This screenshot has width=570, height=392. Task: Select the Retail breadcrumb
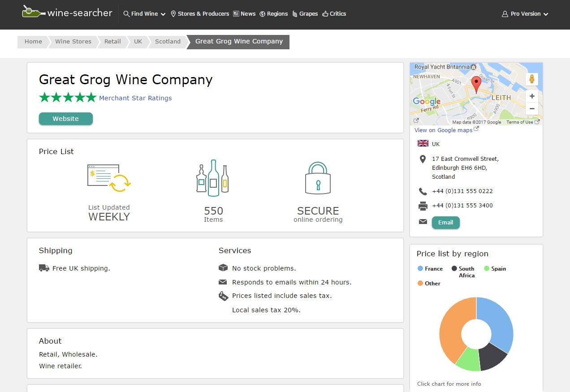pos(112,42)
